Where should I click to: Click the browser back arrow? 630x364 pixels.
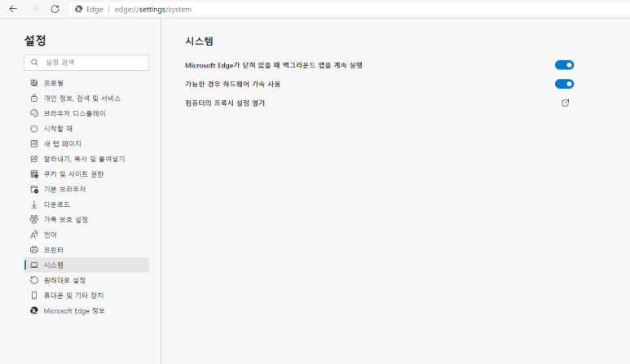[13, 9]
